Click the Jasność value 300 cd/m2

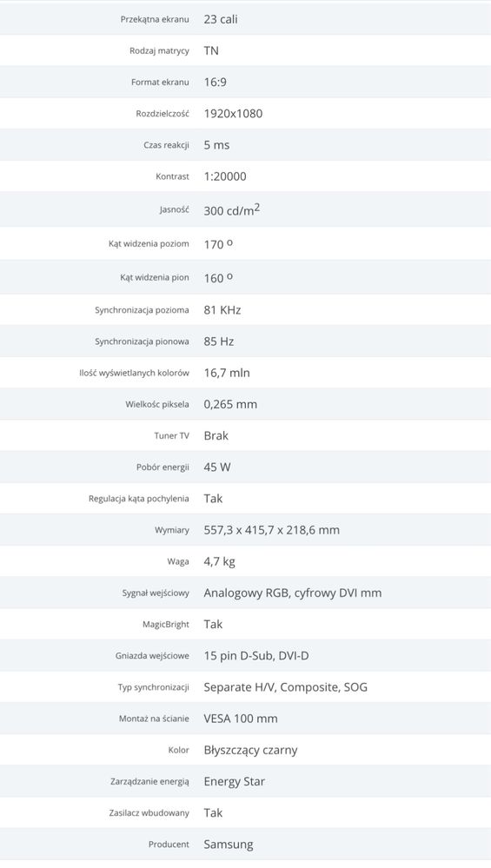(x=232, y=209)
